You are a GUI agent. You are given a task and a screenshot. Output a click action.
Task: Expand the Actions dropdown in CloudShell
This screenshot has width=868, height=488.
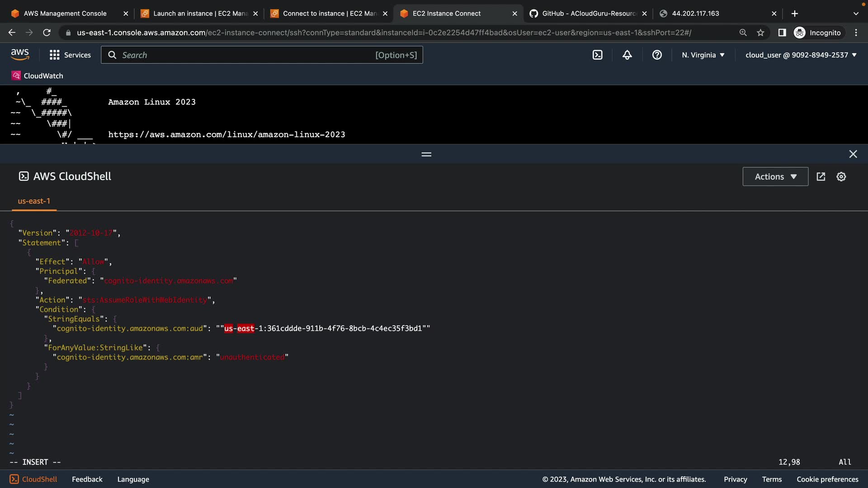coord(775,177)
